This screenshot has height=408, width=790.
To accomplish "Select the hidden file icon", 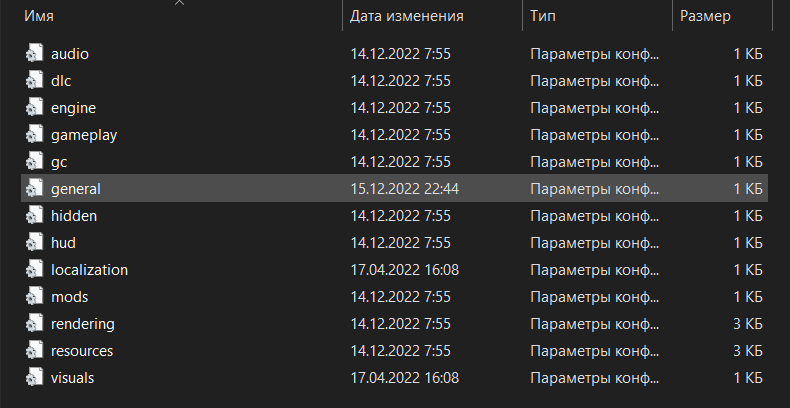I will click(36, 215).
